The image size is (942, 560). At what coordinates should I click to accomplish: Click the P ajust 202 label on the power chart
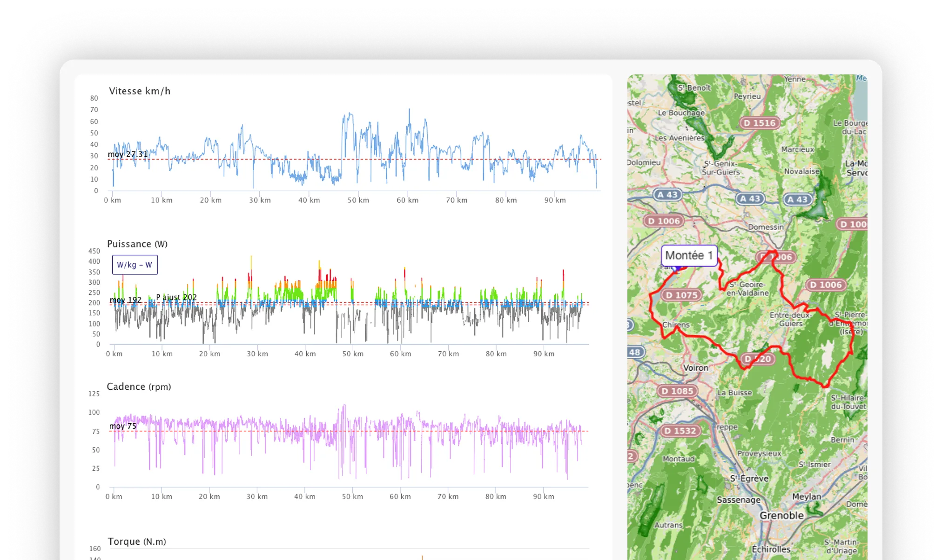point(176,297)
